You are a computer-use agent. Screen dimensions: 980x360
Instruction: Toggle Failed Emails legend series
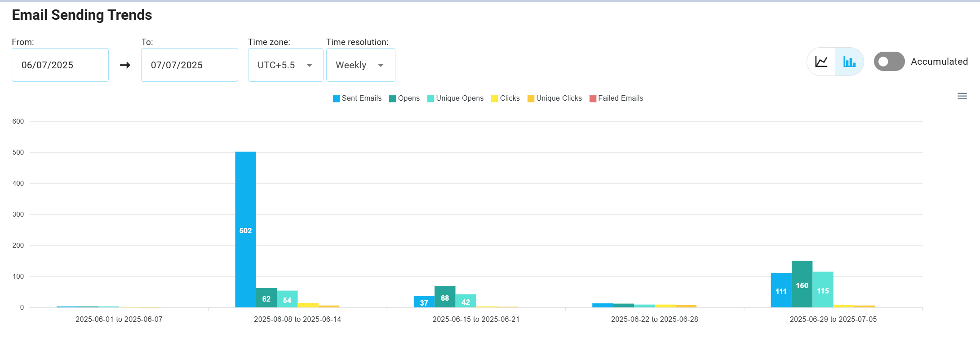(616, 98)
